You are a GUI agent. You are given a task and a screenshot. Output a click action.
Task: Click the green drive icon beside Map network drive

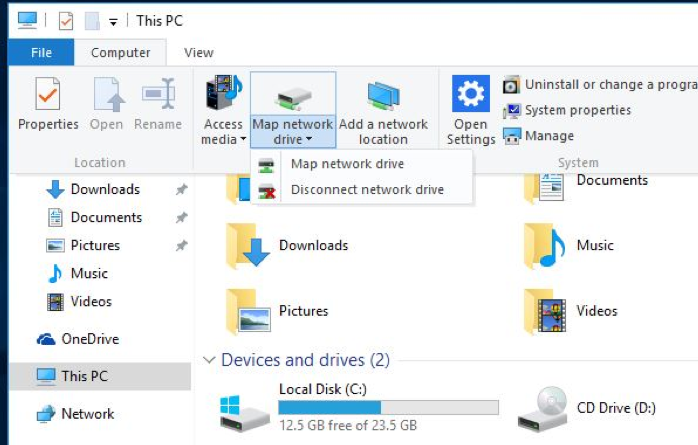(267, 165)
